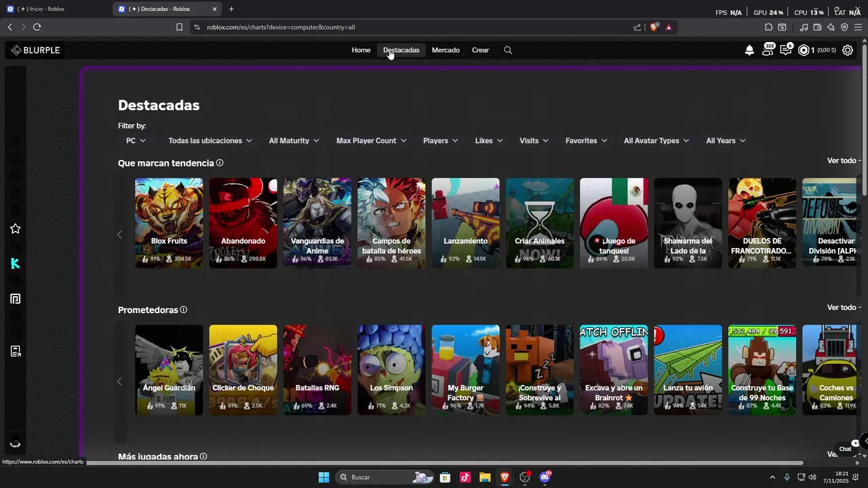Open the browser hamburger menu
The height and width of the screenshot is (488, 868).
pos(858,27)
